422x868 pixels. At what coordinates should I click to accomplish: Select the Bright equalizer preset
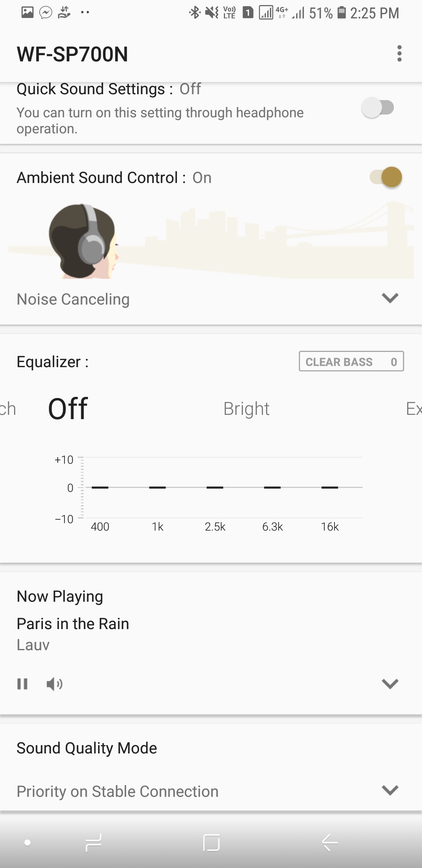point(246,409)
